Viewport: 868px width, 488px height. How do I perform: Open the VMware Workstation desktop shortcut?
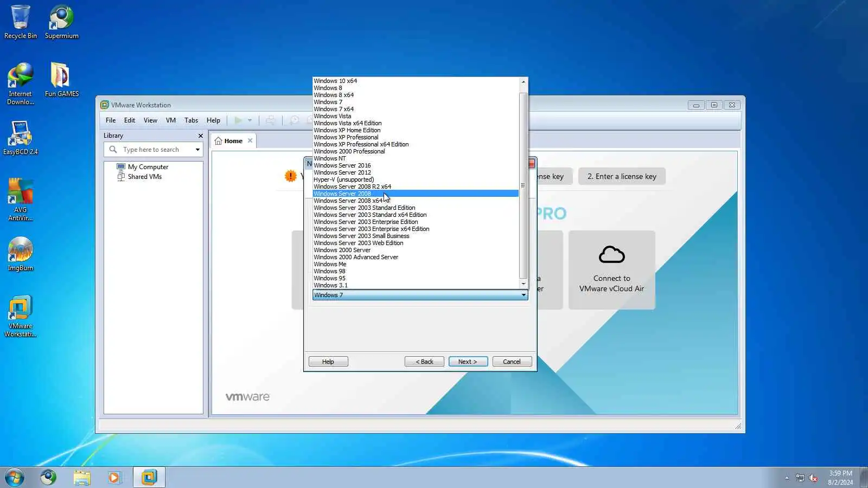point(21,316)
